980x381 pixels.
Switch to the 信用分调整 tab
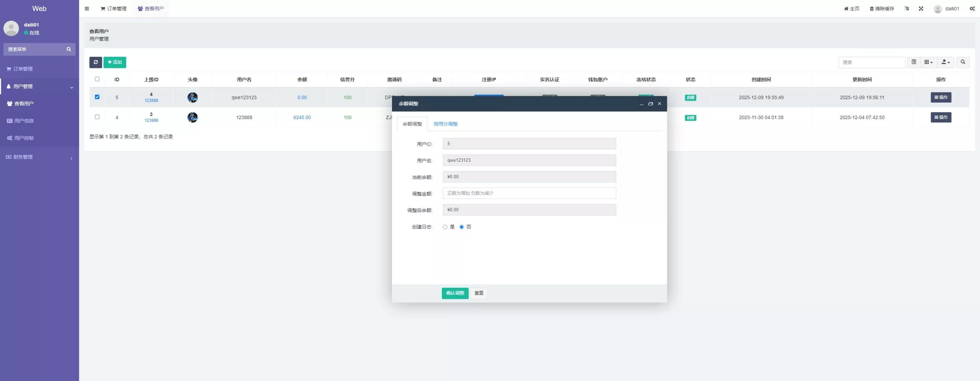pyautogui.click(x=445, y=124)
